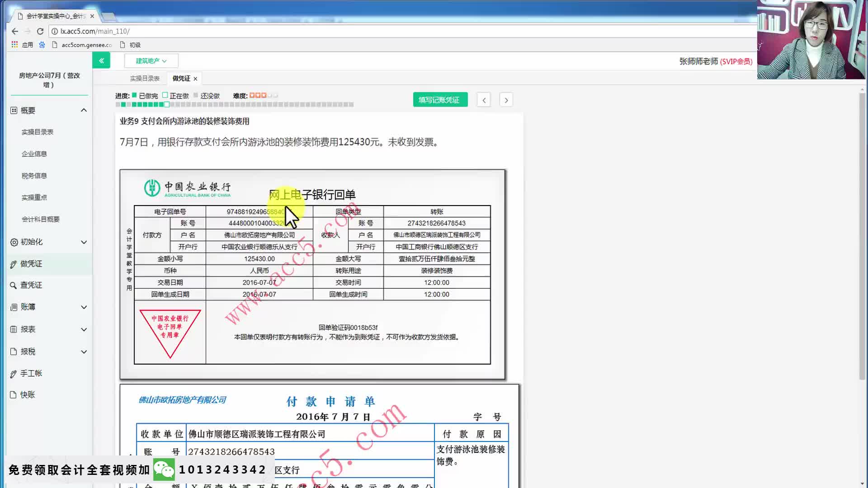
Task: Switch to the 实操目录表 tab
Action: coord(144,78)
